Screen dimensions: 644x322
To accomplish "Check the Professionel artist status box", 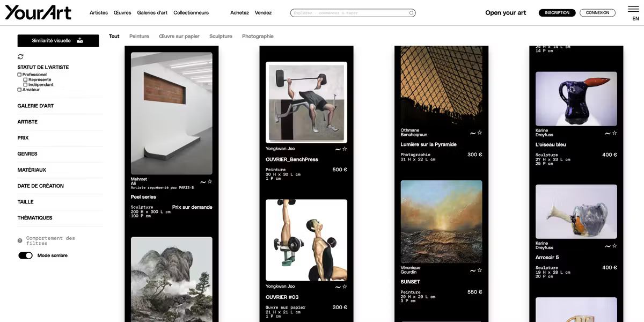I will [x=19, y=75].
